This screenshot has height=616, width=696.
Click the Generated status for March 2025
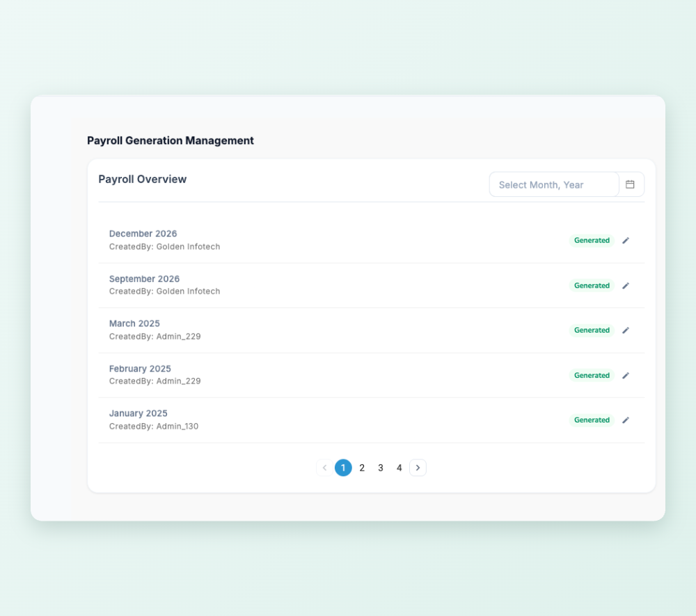click(592, 330)
